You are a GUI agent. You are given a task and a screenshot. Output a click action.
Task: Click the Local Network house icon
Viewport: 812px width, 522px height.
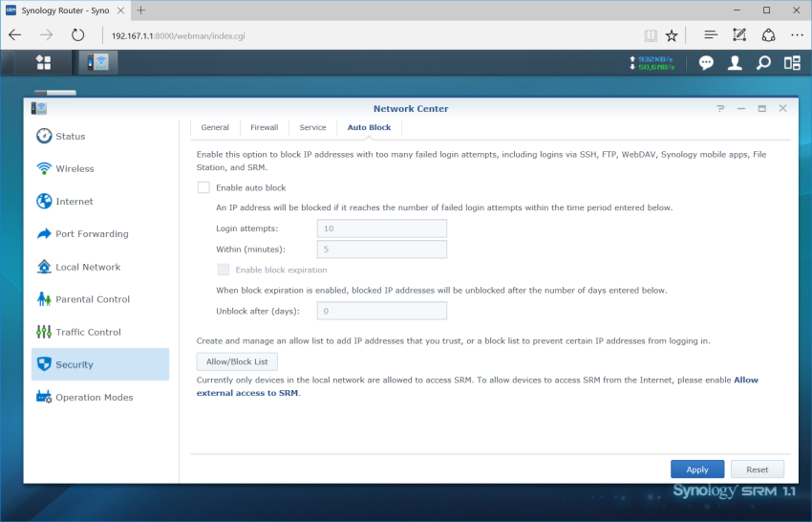pos(44,267)
